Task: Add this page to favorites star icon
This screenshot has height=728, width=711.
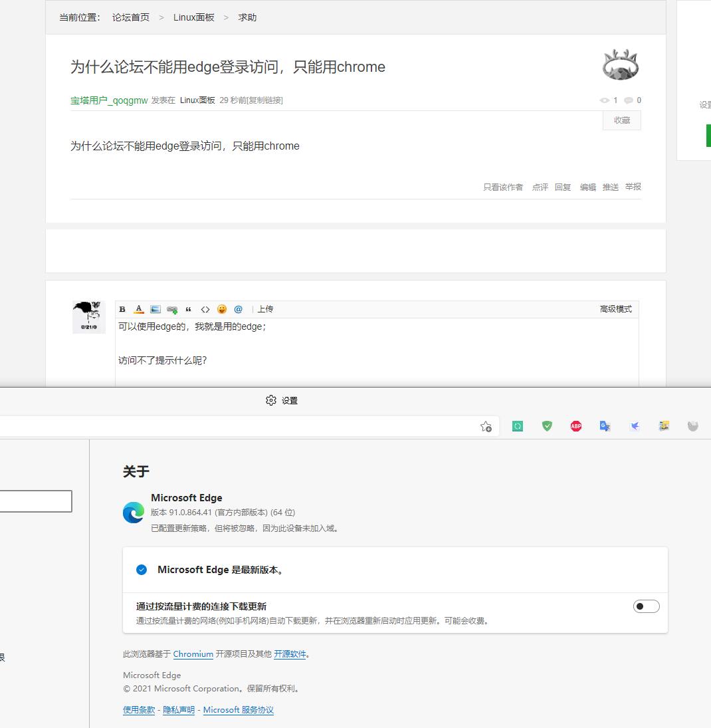Action: pos(486,427)
